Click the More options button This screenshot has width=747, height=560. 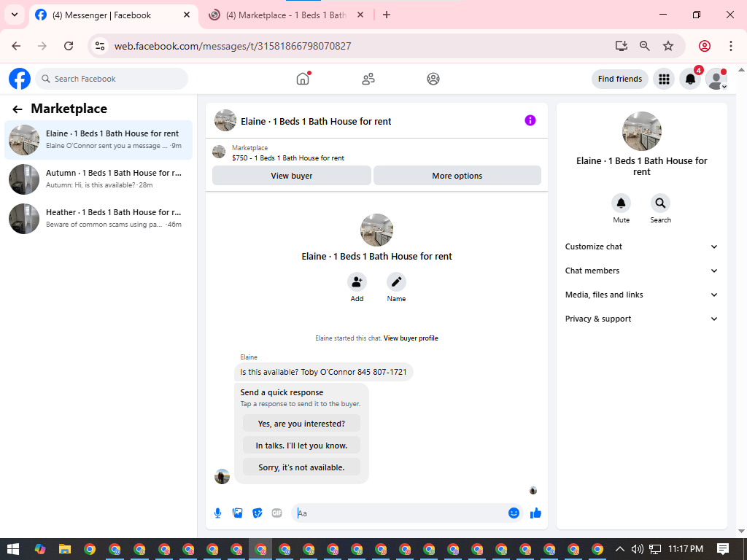click(457, 175)
